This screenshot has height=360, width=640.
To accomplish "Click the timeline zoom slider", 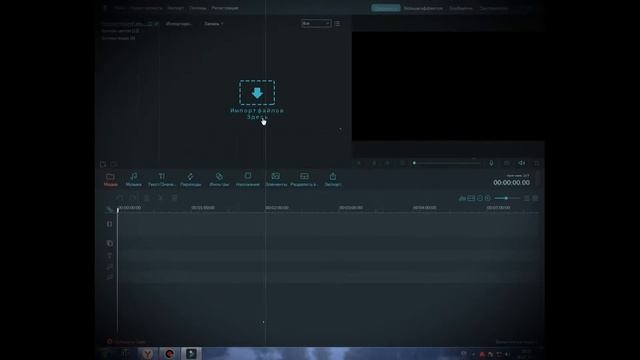I will 507,198.
